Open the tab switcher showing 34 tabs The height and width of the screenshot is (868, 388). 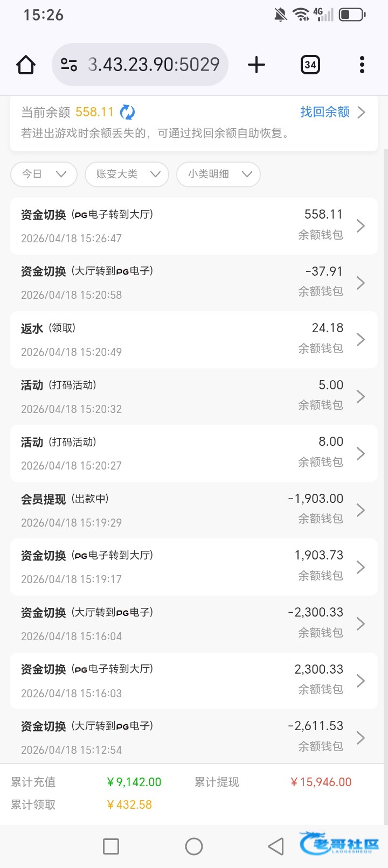(x=310, y=65)
